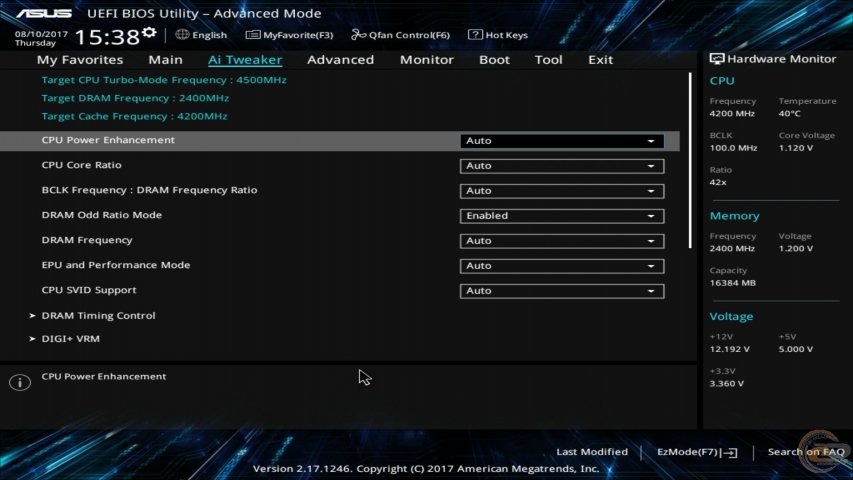The width and height of the screenshot is (853, 480).
Task: Switch to My Favorites tab
Action: pos(80,60)
